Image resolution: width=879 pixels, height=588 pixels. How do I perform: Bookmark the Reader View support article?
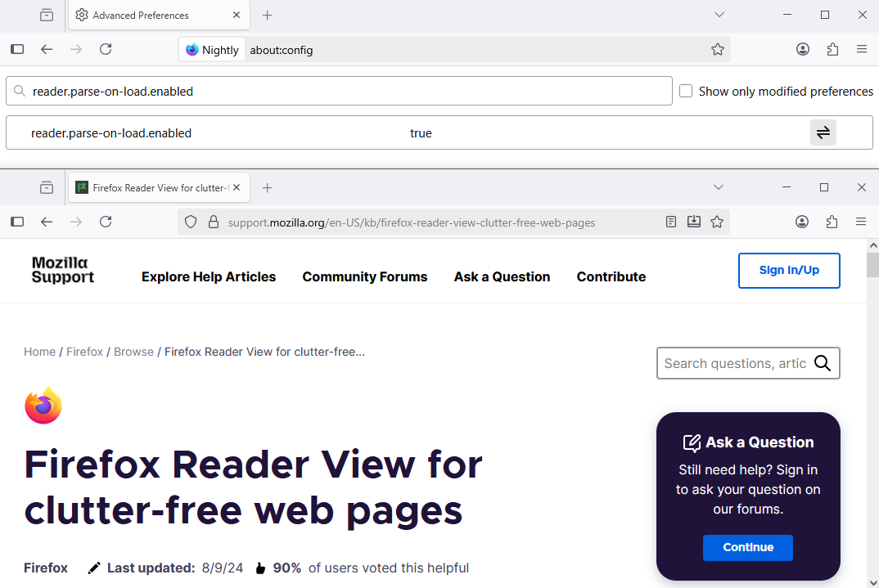tap(717, 222)
